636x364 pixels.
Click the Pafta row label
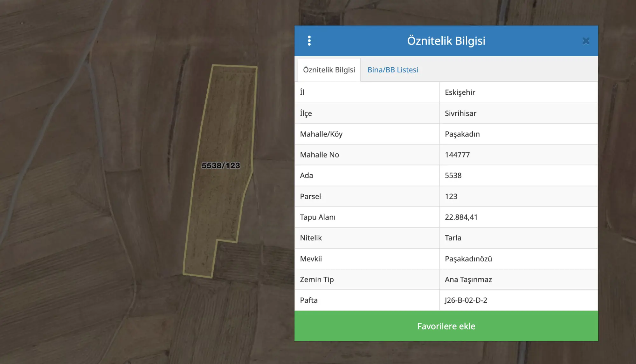click(308, 300)
